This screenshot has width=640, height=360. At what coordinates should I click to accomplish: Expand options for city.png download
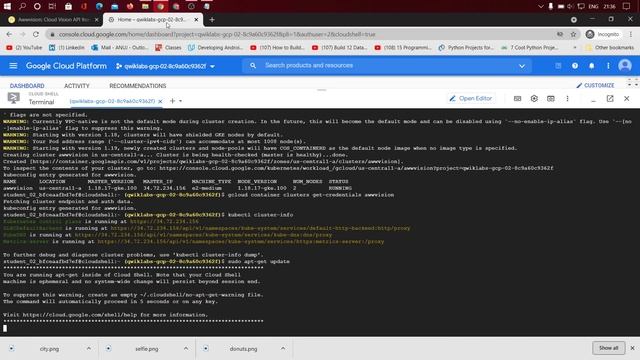[89, 349]
